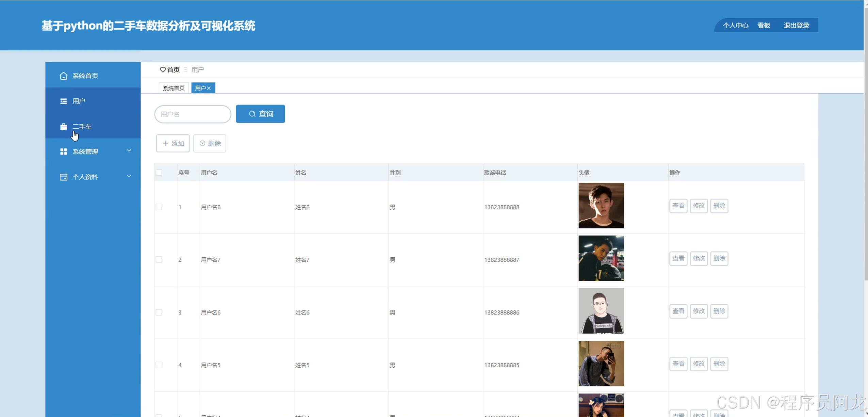Click the briefcase icon beside 二手车
The height and width of the screenshot is (417, 868).
[63, 127]
